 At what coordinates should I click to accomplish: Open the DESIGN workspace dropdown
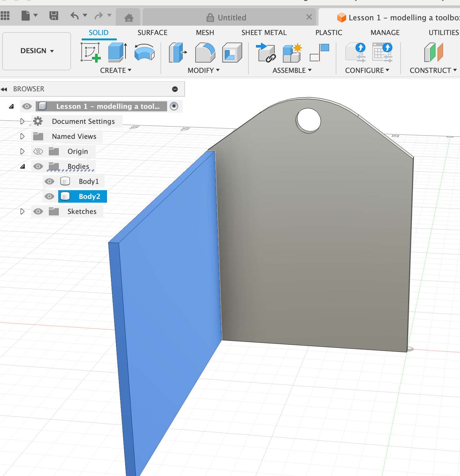tap(37, 51)
